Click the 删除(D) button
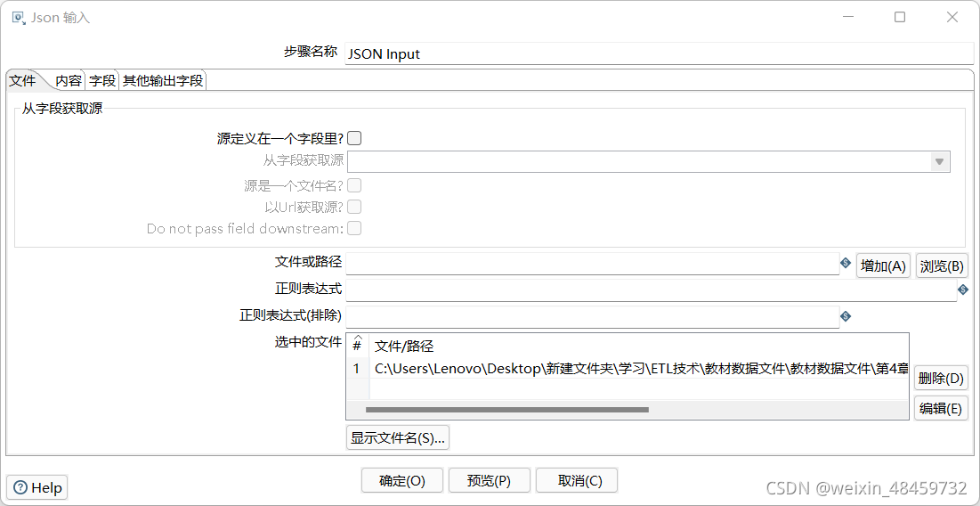980x506 pixels. (941, 379)
